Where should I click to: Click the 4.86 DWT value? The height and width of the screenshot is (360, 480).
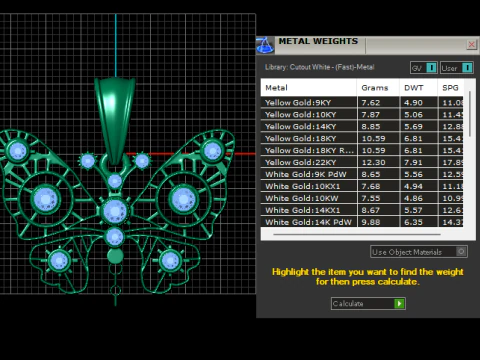tap(413, 198)
